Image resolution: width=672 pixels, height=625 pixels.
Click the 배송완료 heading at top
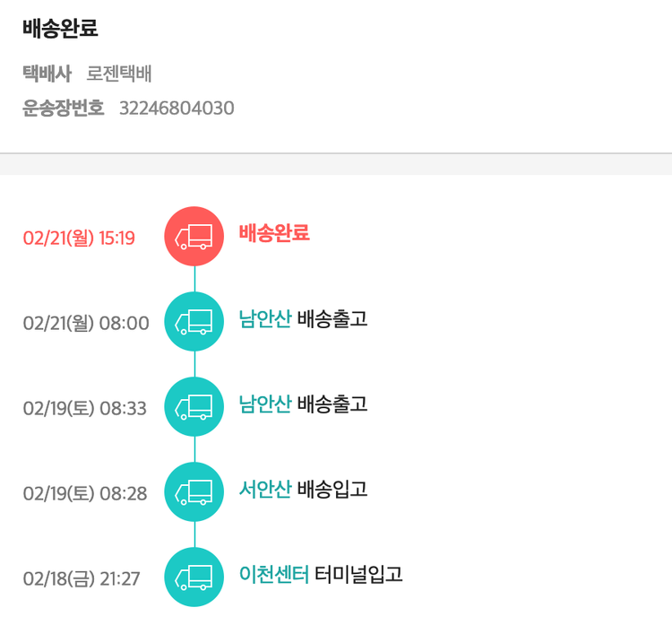61,29
